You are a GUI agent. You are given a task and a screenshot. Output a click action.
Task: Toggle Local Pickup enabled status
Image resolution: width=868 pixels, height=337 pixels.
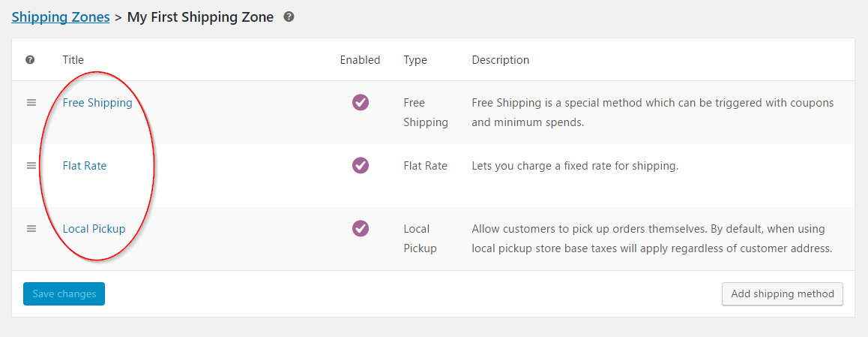click(x=360, y=228)
